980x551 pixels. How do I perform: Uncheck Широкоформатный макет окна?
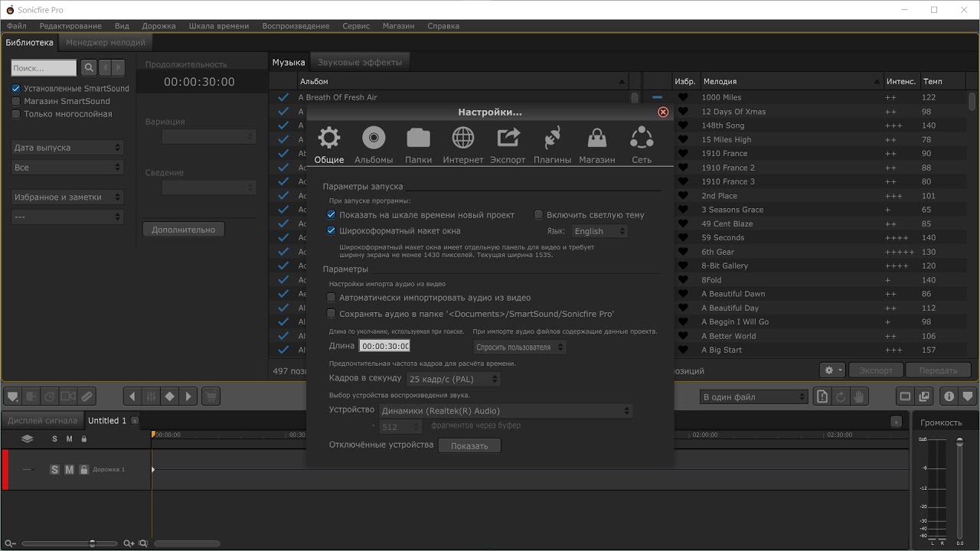(x=332, y=230)
